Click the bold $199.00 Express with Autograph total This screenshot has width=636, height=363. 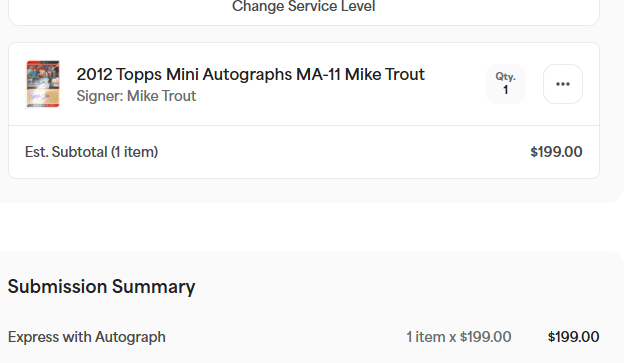573,337
